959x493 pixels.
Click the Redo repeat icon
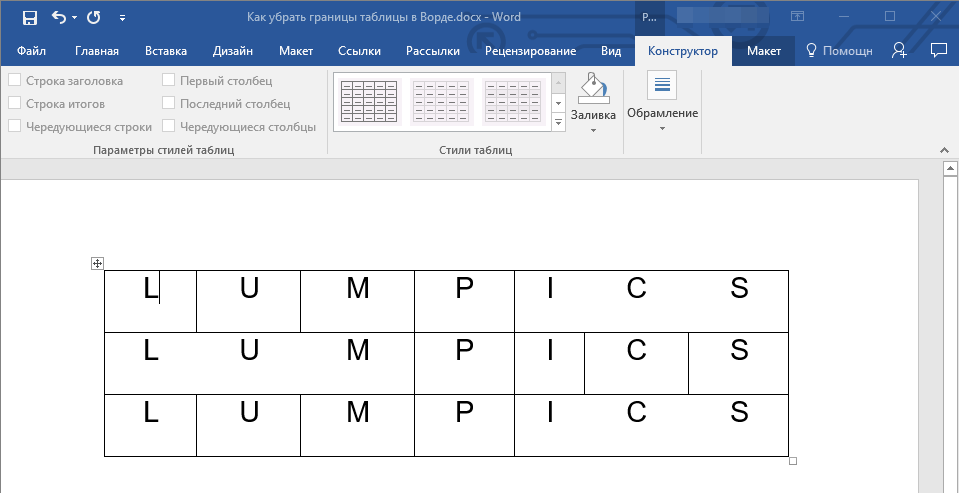(94, 17)
